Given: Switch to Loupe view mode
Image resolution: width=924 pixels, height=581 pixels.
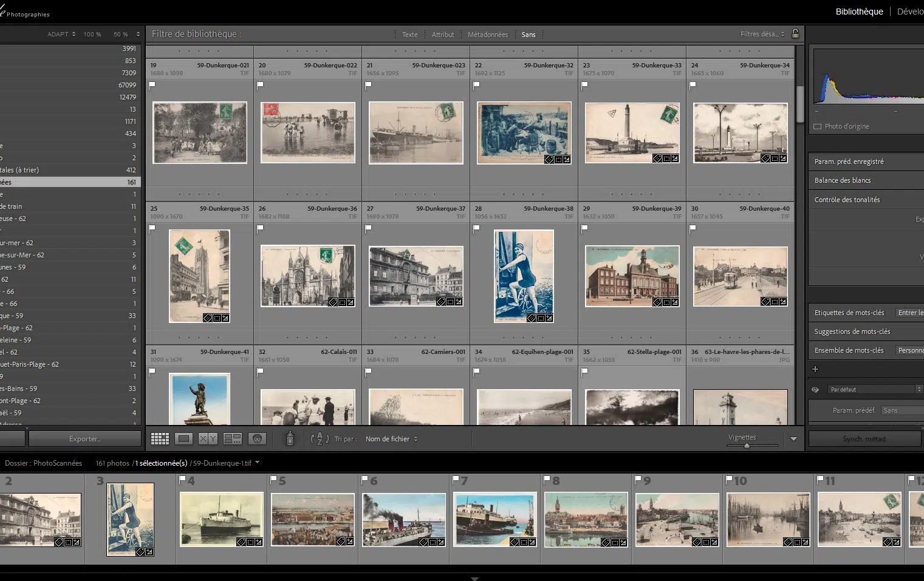Looking at the screenshot, I should tap(183, 438).
